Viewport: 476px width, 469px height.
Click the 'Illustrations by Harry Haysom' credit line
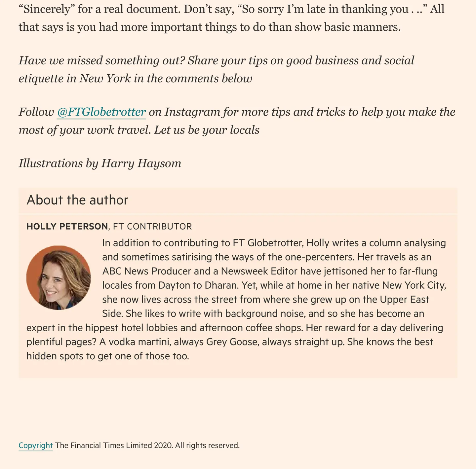point(100,163)
